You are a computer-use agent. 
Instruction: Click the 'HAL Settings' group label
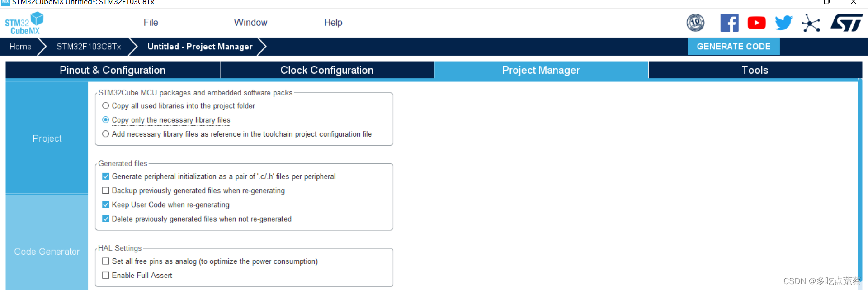tap(120, 248)
